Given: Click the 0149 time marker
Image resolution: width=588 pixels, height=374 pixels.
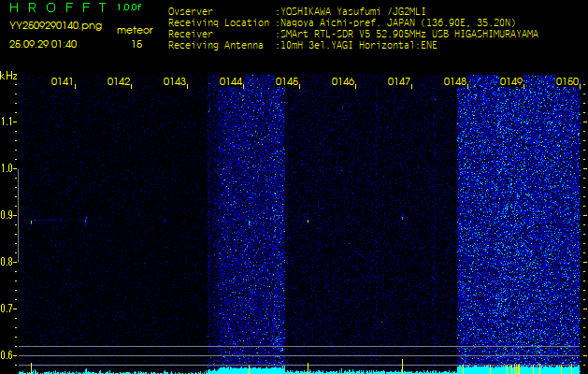Looking at the screenshot, I should pos(511,81).
